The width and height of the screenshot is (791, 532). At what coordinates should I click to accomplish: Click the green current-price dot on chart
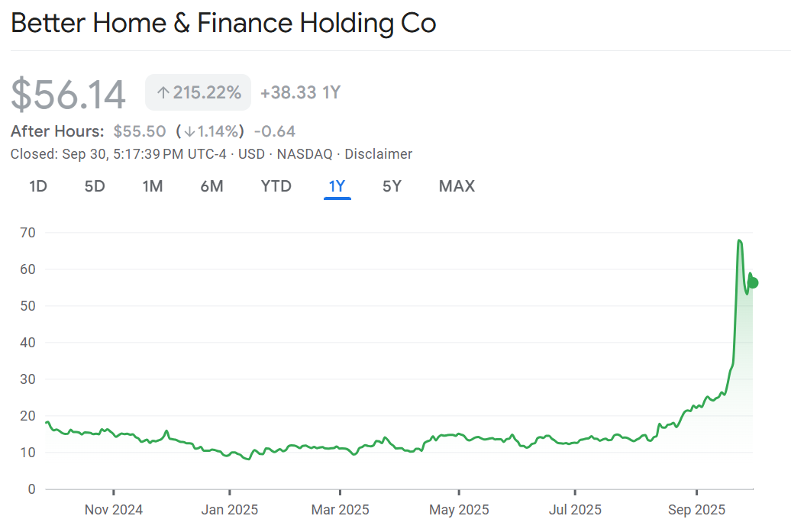(x=753, y=282)
